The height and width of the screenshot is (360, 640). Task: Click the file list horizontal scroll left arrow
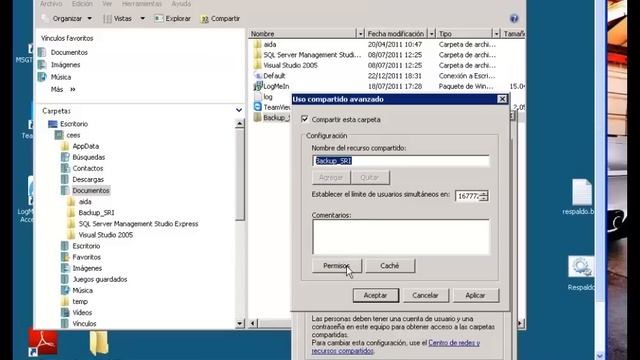coord(253,323)
